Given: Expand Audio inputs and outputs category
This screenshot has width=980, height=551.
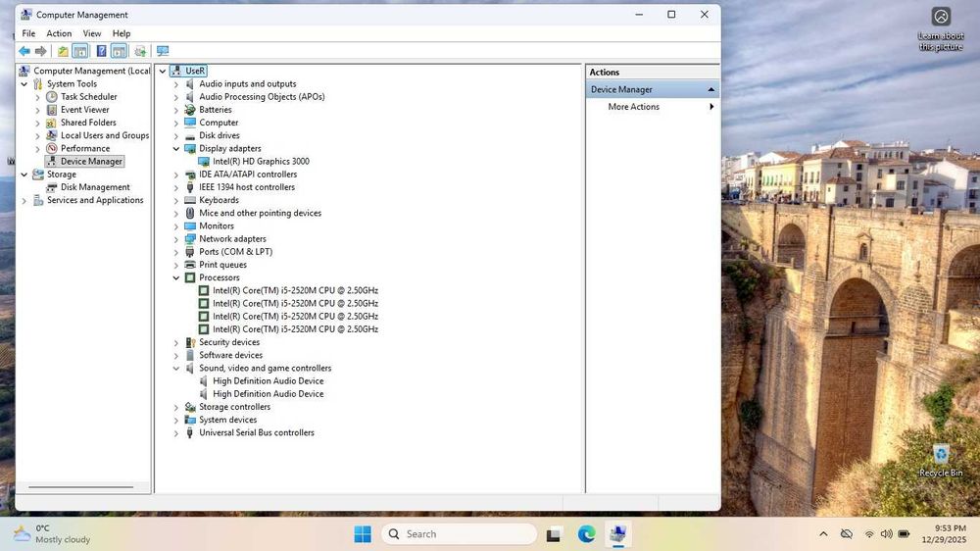Looking at the screenshot, I should pos(176,84).
